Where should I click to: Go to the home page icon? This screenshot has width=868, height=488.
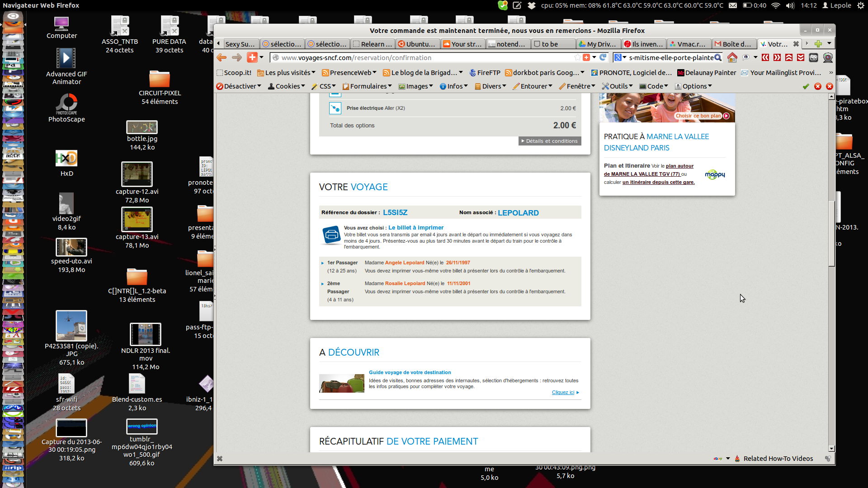732,57
